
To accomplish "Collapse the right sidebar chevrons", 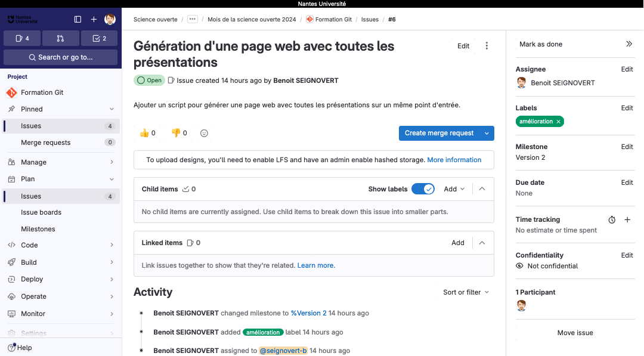I will point(629,44).
